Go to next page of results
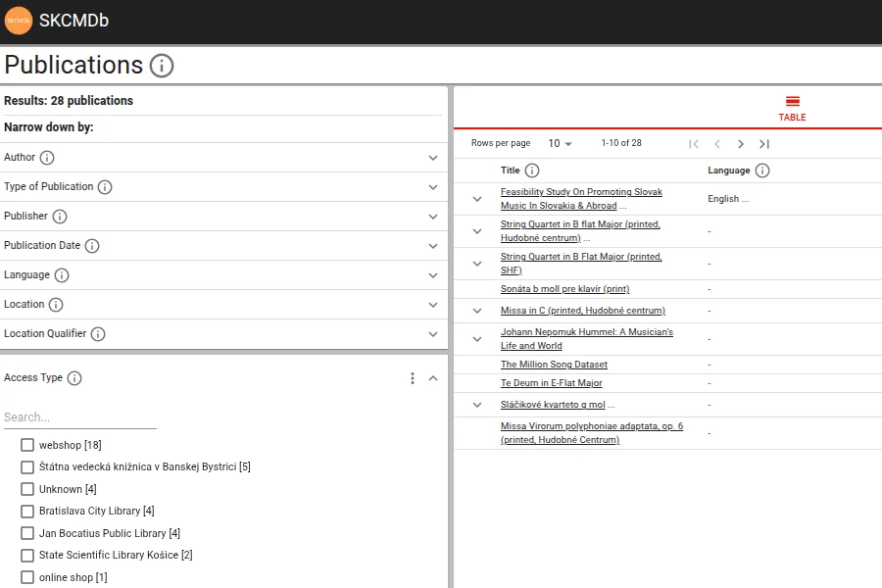The width and height of the screenshot is (882, 588). [x=741, y=144]
